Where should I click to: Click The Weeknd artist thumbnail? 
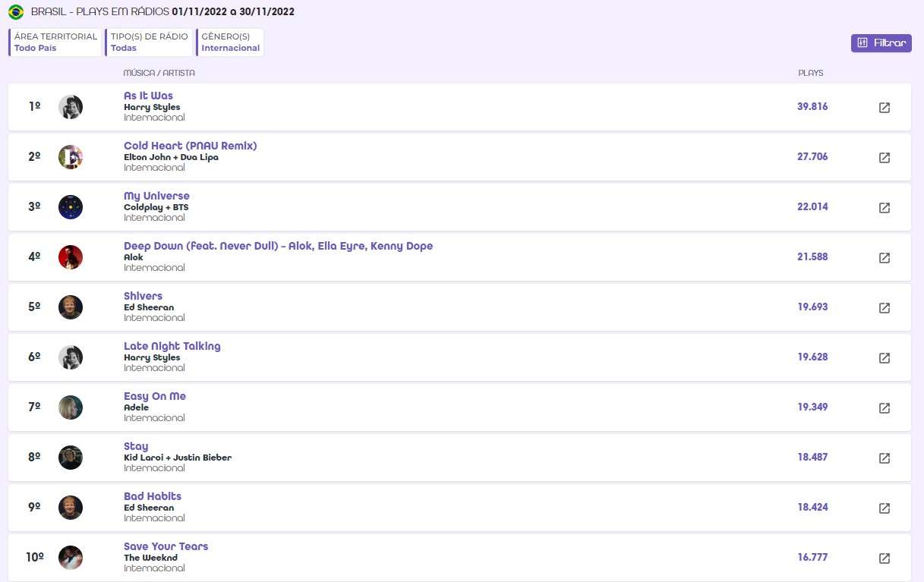pos(71,558)
